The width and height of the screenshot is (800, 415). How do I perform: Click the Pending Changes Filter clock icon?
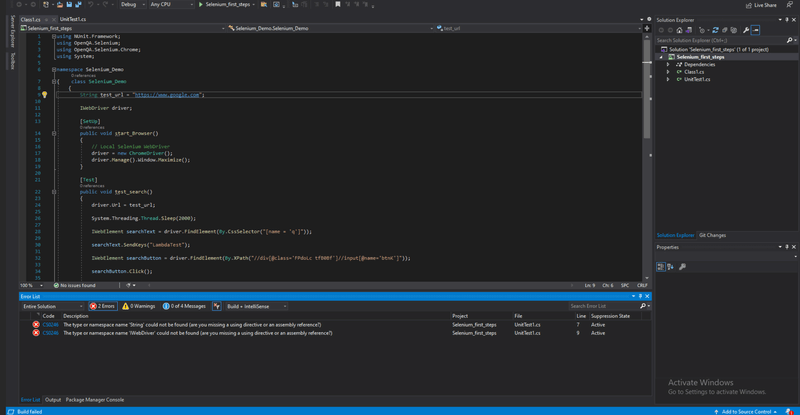click(x=702, y=30)
